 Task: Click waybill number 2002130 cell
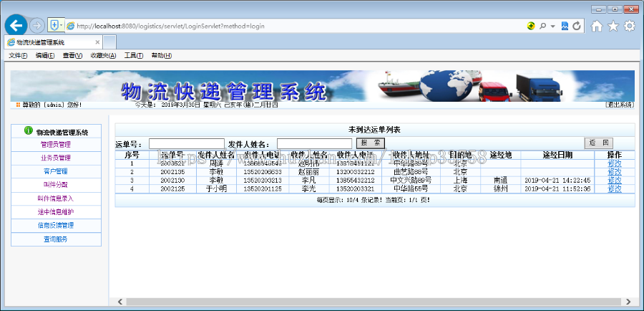click(172, 180)
